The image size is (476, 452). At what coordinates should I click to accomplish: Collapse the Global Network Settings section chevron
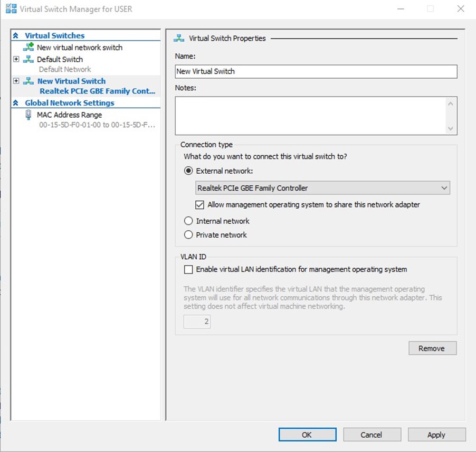pos(16,103)
